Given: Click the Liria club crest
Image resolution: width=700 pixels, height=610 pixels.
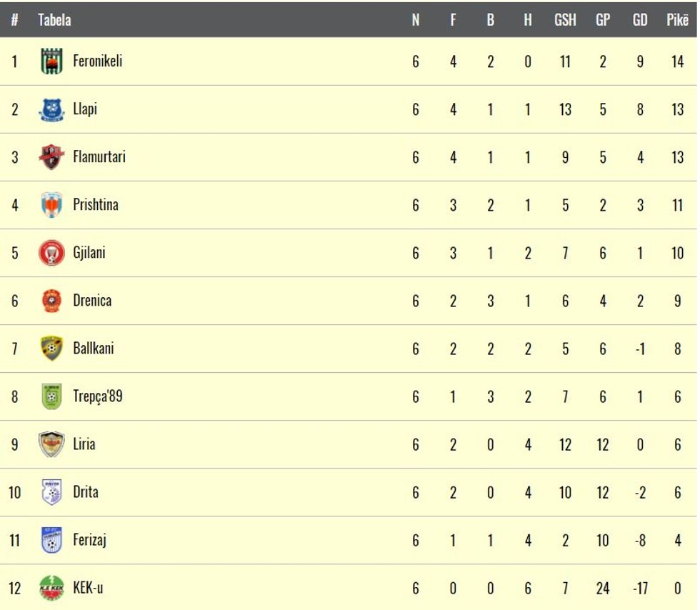Looking at the screenshot, I should click(x=51, y=444).
